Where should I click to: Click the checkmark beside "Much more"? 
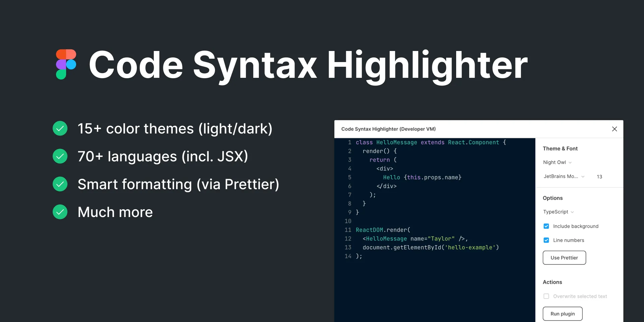coord(60,212)
